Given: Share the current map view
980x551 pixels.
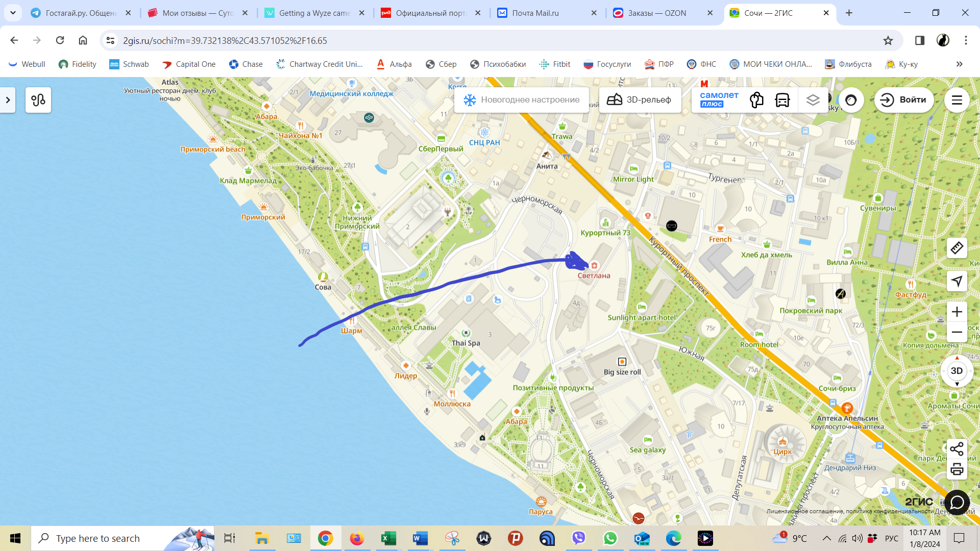Looking at the screenshot, I should point(957,449).
